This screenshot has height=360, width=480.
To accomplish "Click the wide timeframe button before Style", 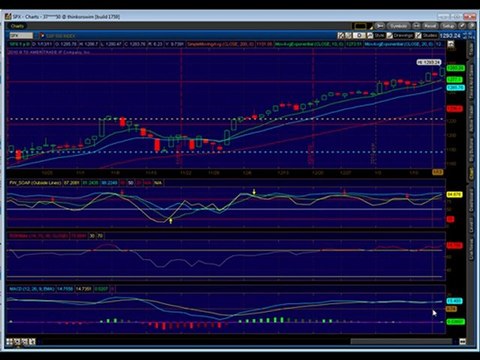I will tap(359, 35).
